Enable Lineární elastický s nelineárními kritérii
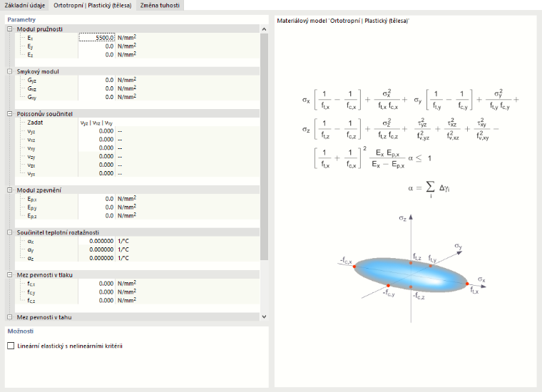 click(11, 346)
